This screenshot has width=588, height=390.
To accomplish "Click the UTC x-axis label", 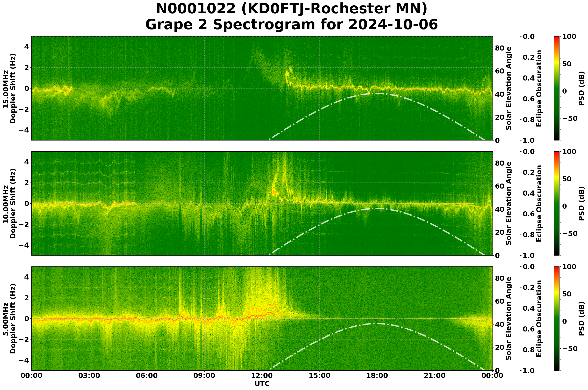I will click(262, 384).
